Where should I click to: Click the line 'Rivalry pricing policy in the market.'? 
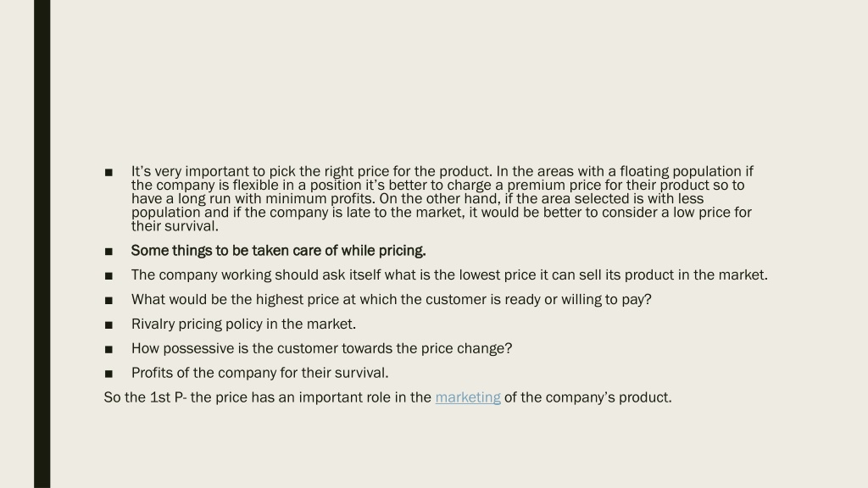(x=243, y=324)
